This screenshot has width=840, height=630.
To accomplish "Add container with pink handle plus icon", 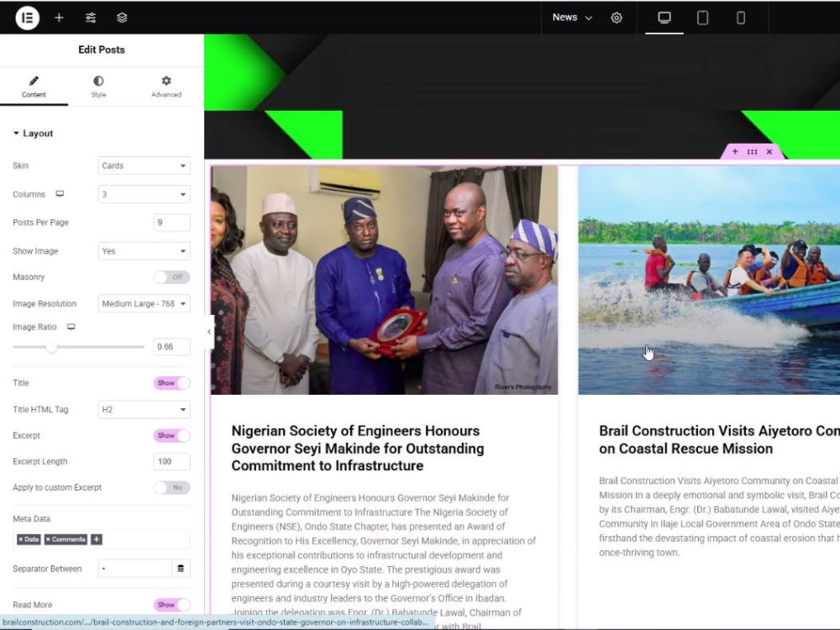I will [x=735, y=151].
